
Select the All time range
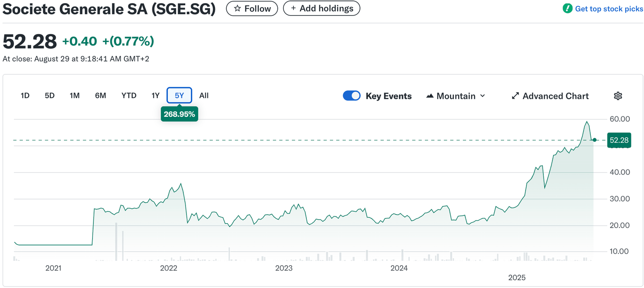point(204,95)
